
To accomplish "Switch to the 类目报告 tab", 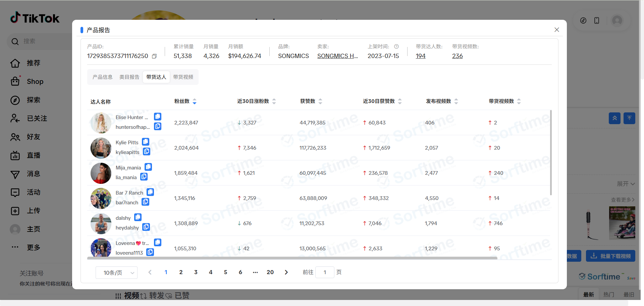I will click(129, 77).
